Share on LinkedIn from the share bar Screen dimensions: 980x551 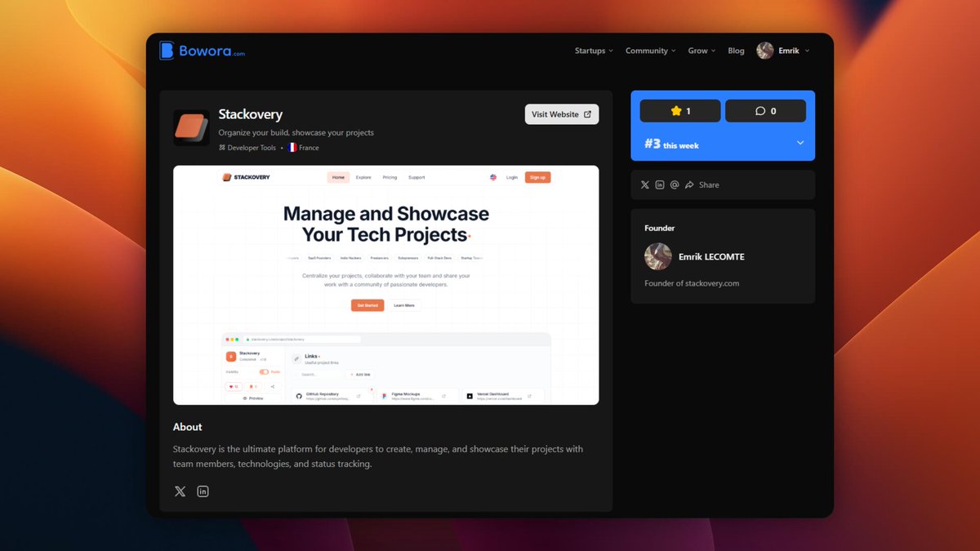pyautogui.click(x=660, y=185)
